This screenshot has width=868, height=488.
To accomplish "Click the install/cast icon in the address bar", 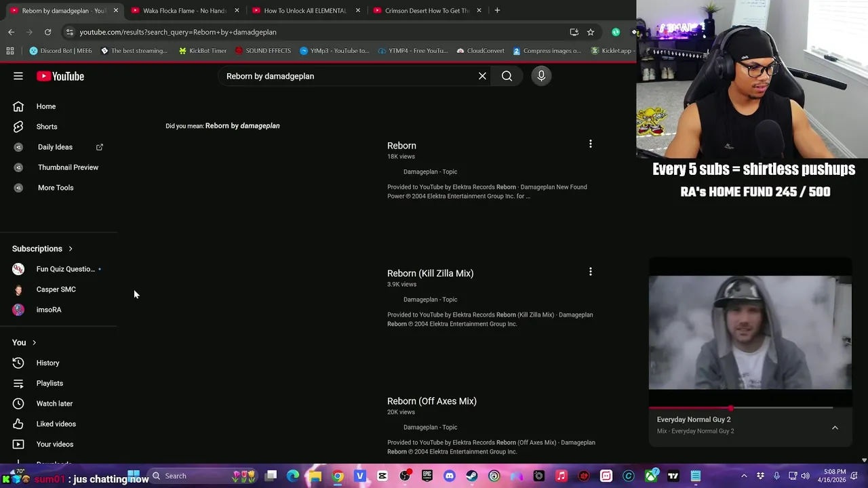I will click(574, 32).
